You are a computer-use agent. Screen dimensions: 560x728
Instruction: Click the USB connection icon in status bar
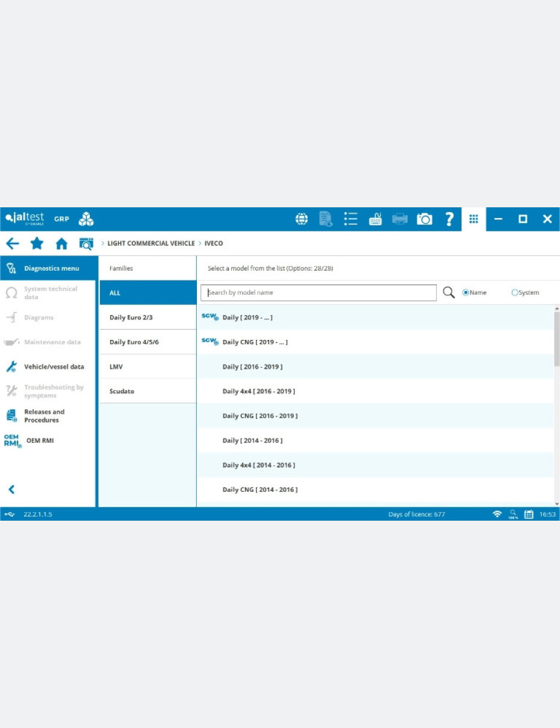pos(10,514)
